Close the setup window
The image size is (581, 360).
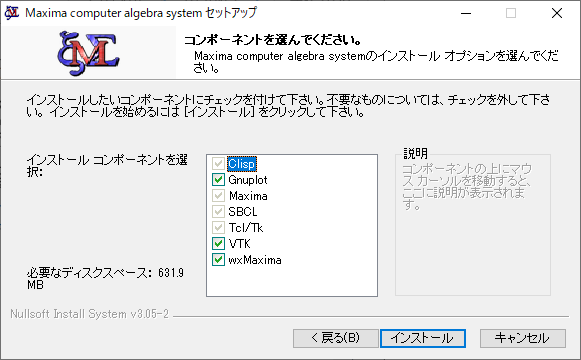pos(557,13)
